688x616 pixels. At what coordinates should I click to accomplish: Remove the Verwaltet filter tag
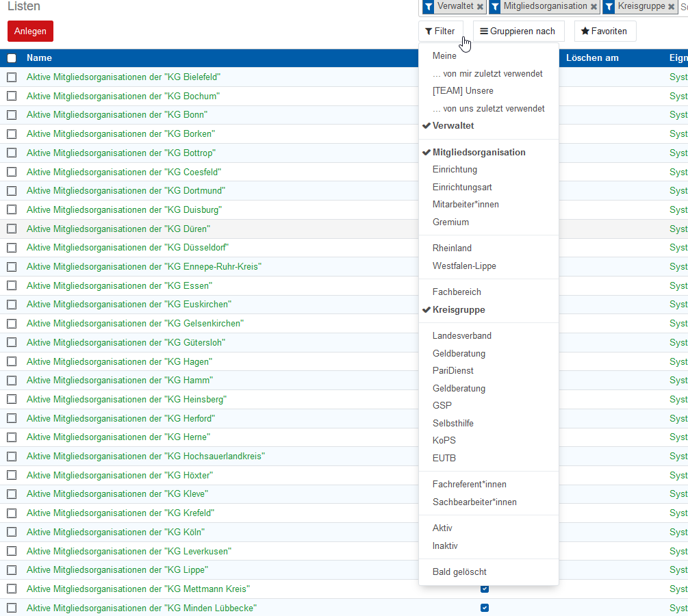coord(480,6)
